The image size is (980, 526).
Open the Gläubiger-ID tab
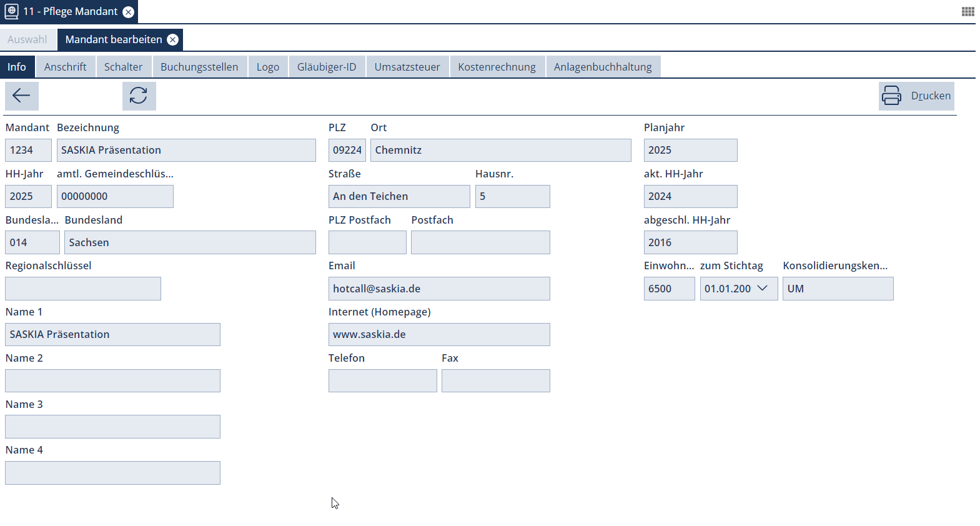[326, 67]
